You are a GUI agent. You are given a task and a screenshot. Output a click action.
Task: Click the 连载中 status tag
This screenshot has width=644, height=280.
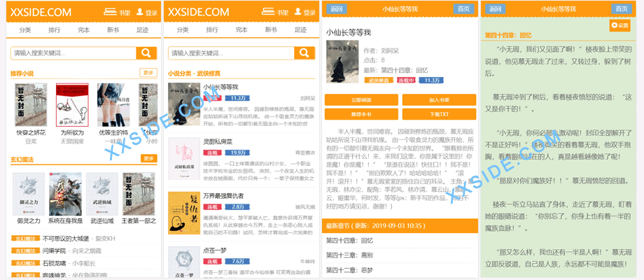(407, 80)
